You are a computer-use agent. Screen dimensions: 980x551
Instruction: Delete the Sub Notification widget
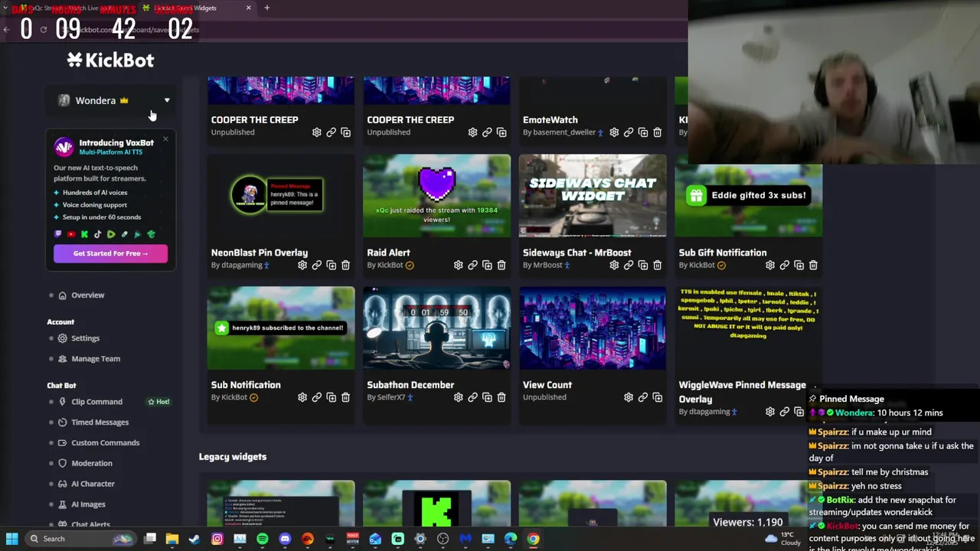(x=345, y=397)
